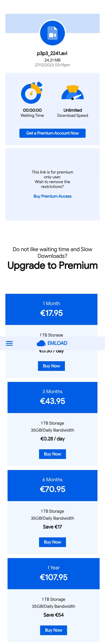Screen dimensions: 105x644
Task: Open the Buy Premium Access link
Action: point(52,196)
